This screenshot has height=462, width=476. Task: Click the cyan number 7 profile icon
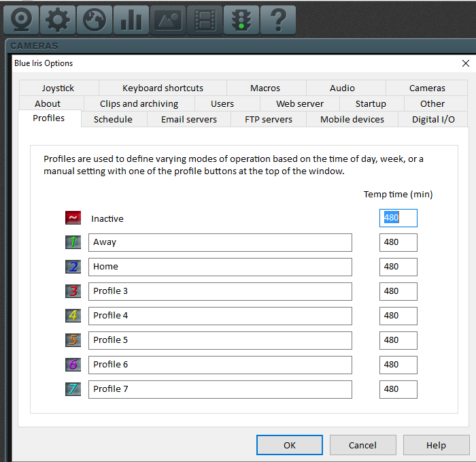pos(73,389)
